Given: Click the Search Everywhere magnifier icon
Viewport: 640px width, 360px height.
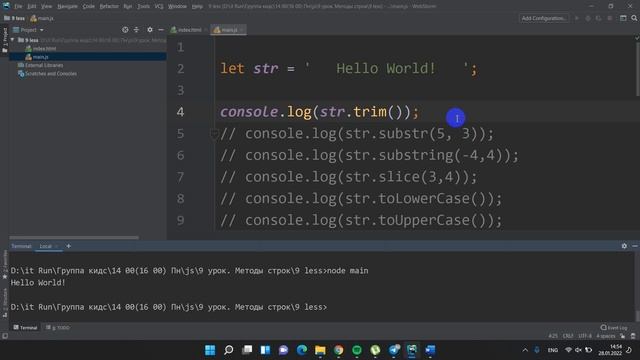Looking at the screenshot, I should 634,18.
